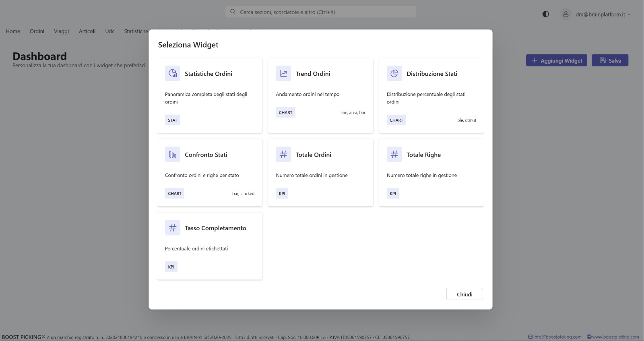Select the Trend Ordini widget title
Screen dimensions: 644x341
pyautogui.click(x=313, y=74)
